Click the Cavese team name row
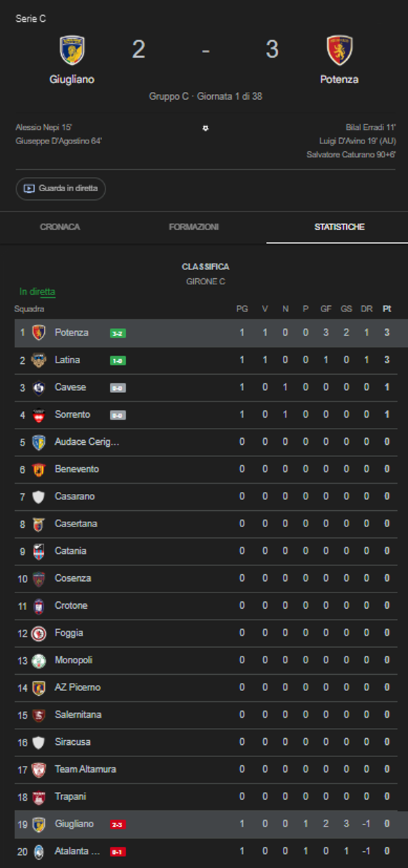This screenshot has width=408, height=868. (x=71, y=387)
